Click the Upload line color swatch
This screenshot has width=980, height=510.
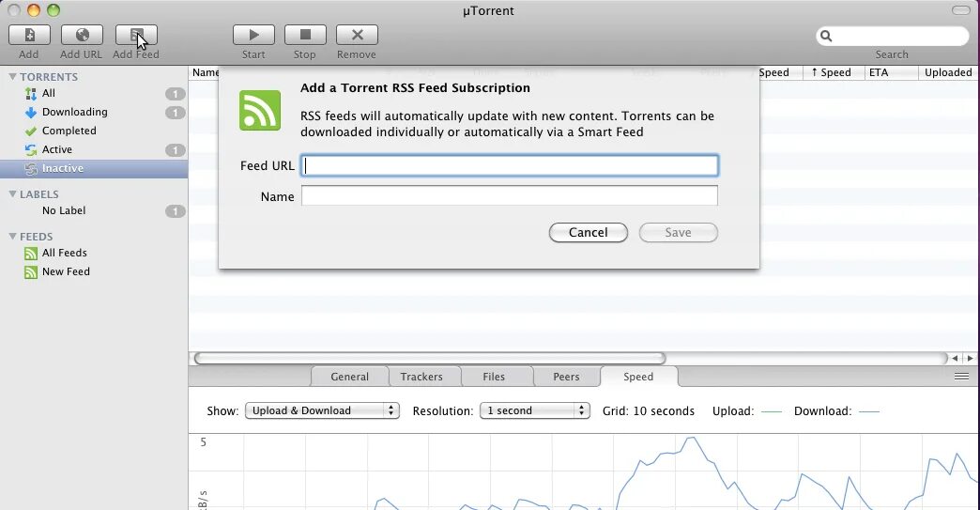coord(772,411)
